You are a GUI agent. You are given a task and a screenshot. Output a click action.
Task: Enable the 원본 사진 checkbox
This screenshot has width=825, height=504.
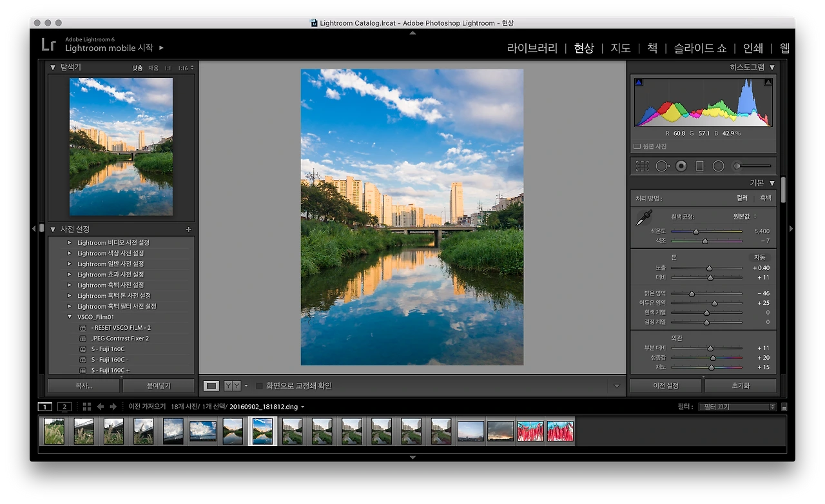(637, 146)
